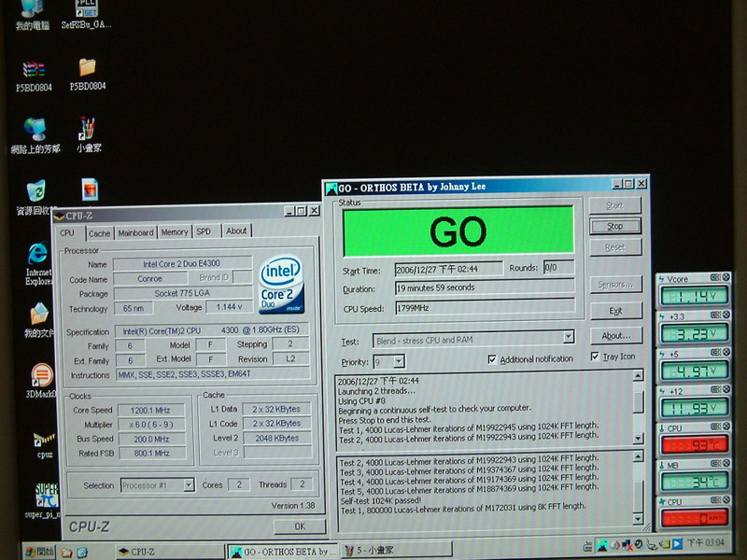Open the 我的文件 documents folder icon
747x560 pixels.
point(39,320)
